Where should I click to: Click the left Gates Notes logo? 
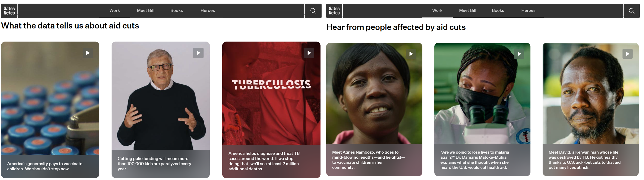pos(9,11)
